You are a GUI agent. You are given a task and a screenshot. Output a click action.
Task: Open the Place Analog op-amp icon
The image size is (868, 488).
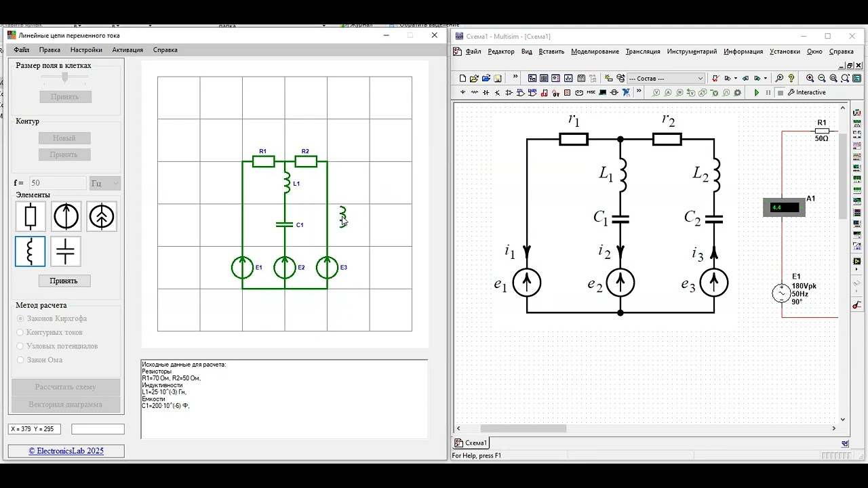(509, 92)
